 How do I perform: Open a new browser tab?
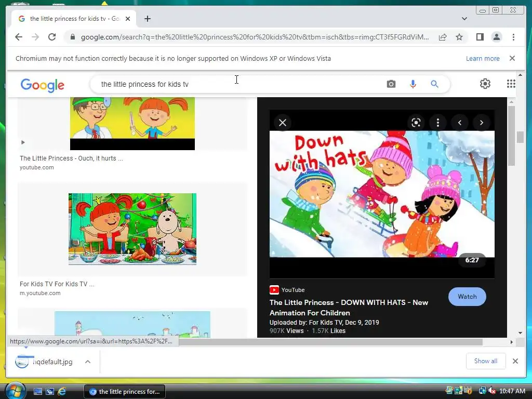147,19
